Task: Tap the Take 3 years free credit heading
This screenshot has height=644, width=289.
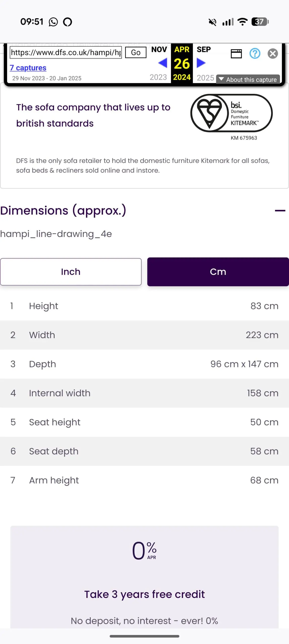Action: (144, 594)
